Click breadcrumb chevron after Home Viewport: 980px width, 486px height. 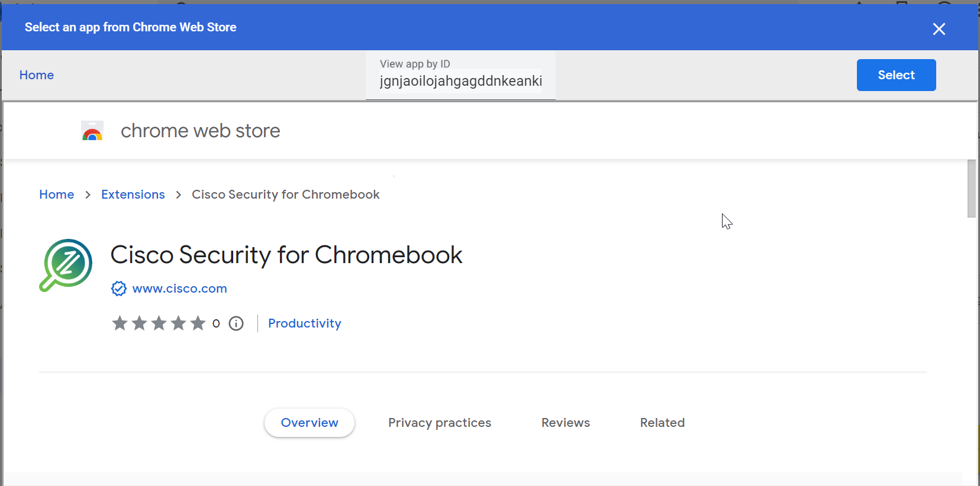[88, 195]
